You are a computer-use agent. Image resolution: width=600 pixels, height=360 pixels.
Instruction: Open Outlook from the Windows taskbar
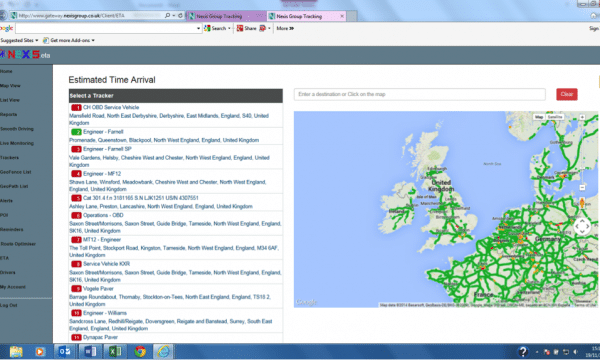tap(64, 351)
